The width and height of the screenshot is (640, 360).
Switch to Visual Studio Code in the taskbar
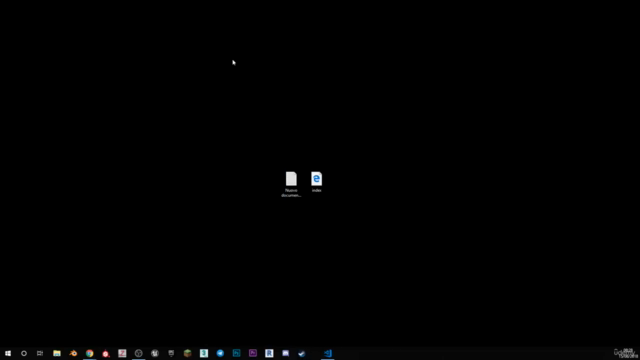328,353
